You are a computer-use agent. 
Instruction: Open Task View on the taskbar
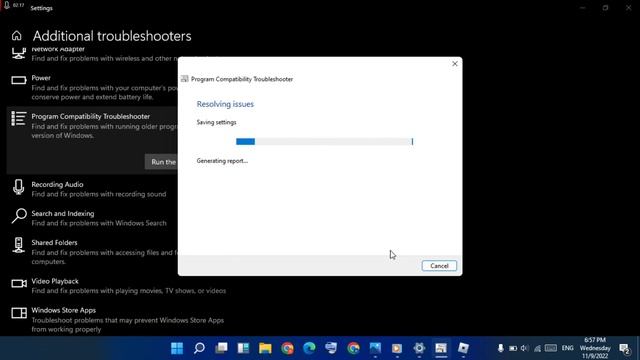tap(221, 348)
